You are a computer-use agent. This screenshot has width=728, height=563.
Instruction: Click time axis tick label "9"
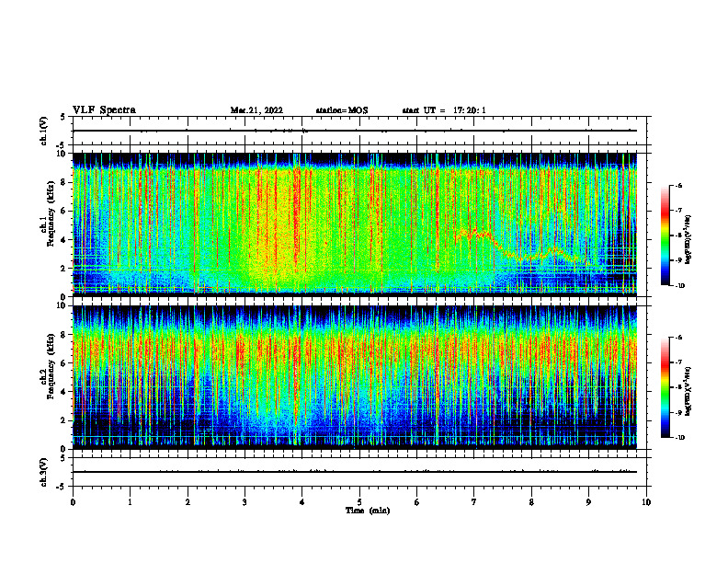[x=588, y=502]
